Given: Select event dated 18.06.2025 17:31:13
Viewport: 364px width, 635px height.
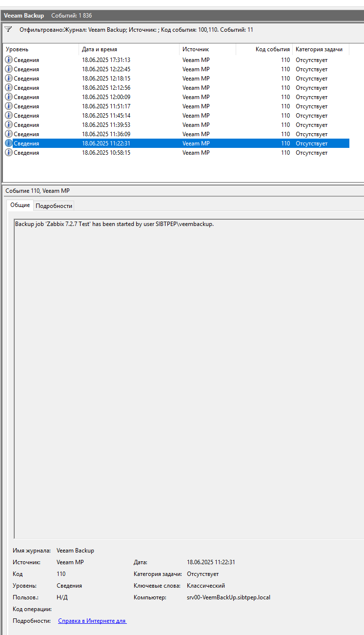Looking at the screenshot, I should pyautogui.click(x=177, y=60).
